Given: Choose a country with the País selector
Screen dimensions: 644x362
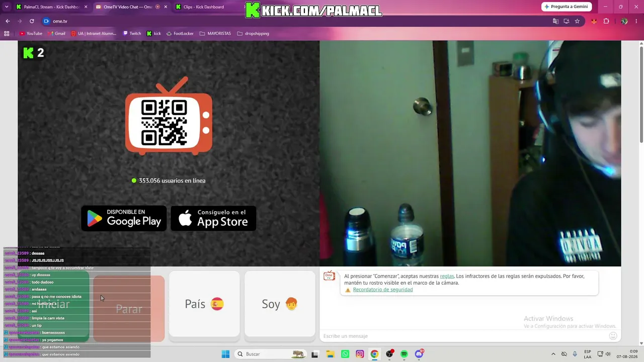Looking at the screenshot, I should click(204, 304).
